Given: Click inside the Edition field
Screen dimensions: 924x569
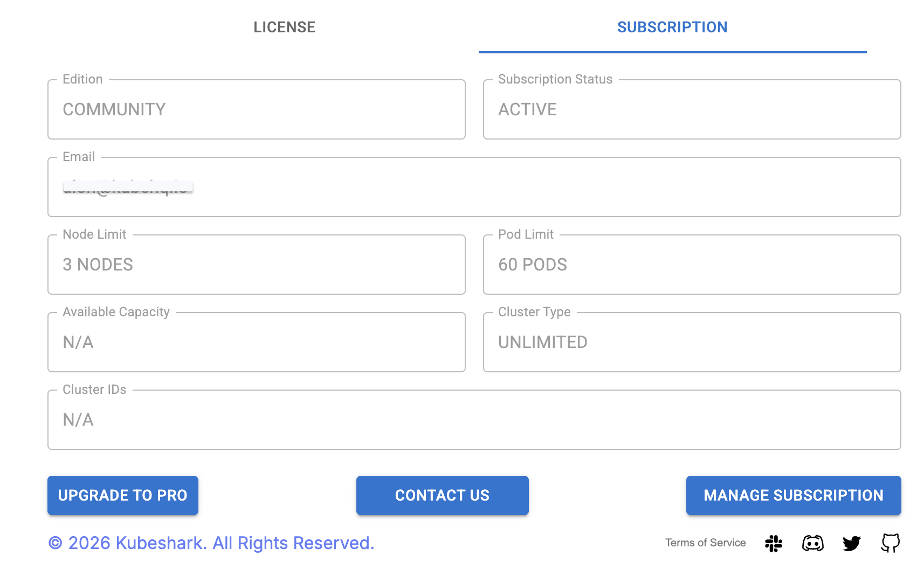Looking at the screenshot, I should 256,109.
